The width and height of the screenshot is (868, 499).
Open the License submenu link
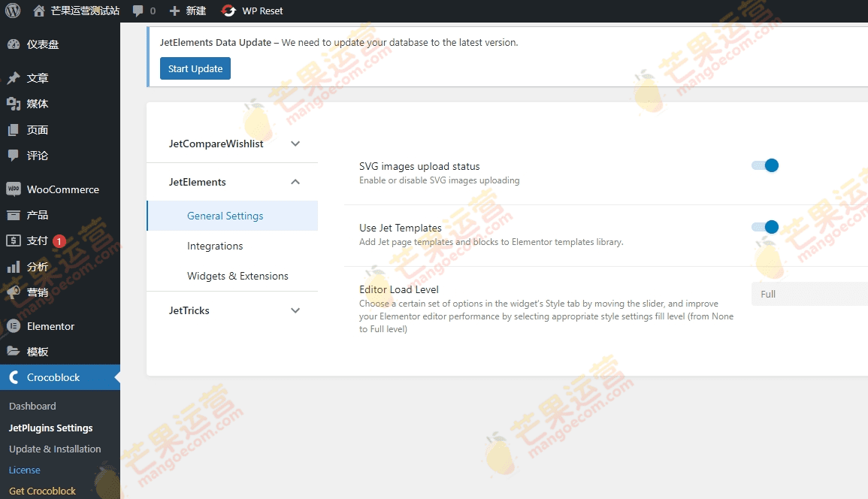(x=24, y=470)
